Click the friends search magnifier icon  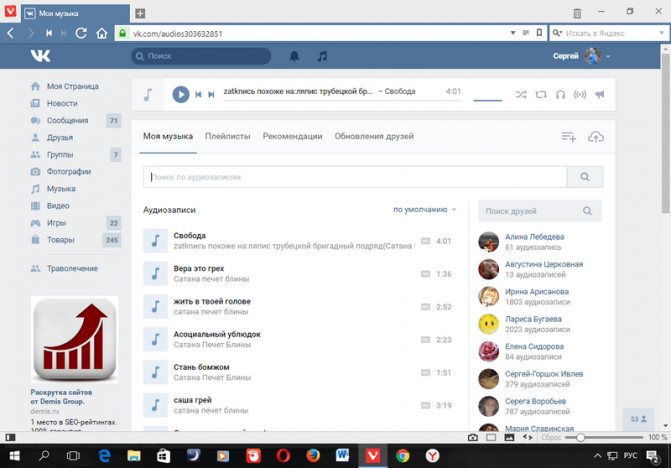(x=587, y=211)
